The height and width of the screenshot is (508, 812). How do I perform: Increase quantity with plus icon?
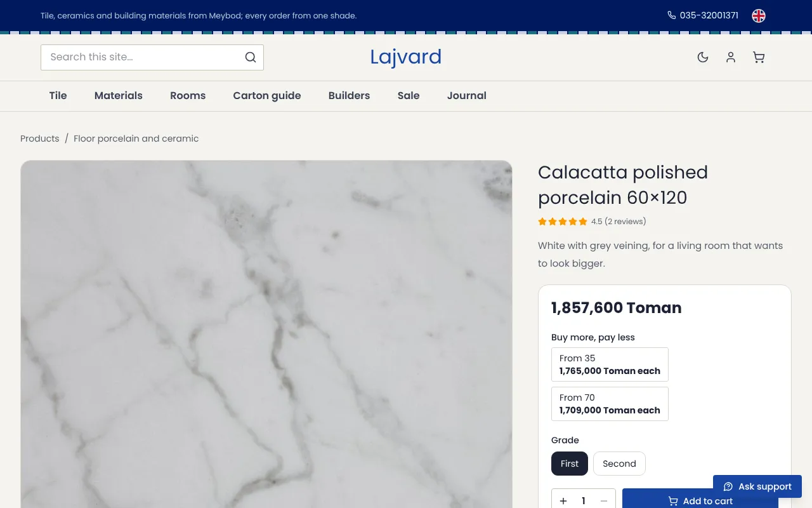click(563, 501)
